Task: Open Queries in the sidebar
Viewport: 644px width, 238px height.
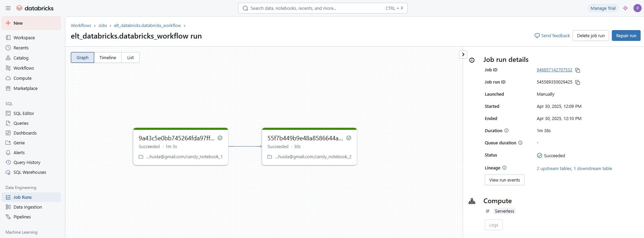Action: tap(31, 123)
